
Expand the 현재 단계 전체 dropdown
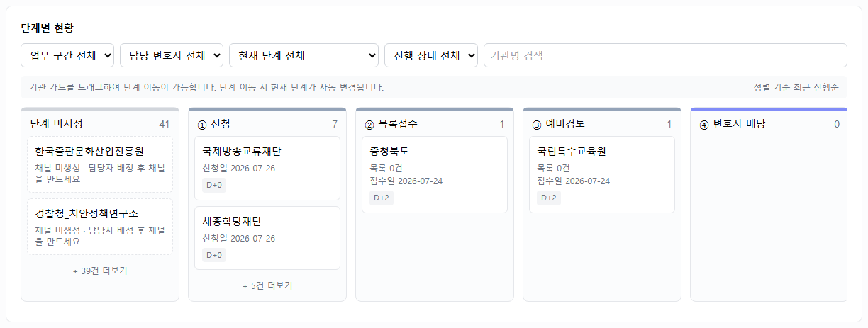[x=304, y=55]
